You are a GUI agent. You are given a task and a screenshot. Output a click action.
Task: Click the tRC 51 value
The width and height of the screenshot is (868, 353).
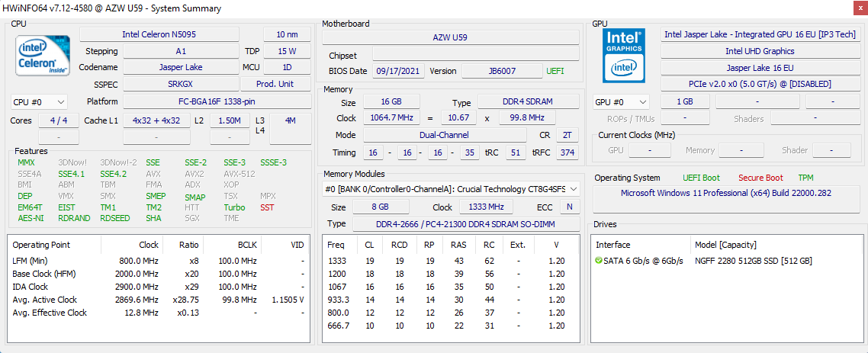point(515,152)
